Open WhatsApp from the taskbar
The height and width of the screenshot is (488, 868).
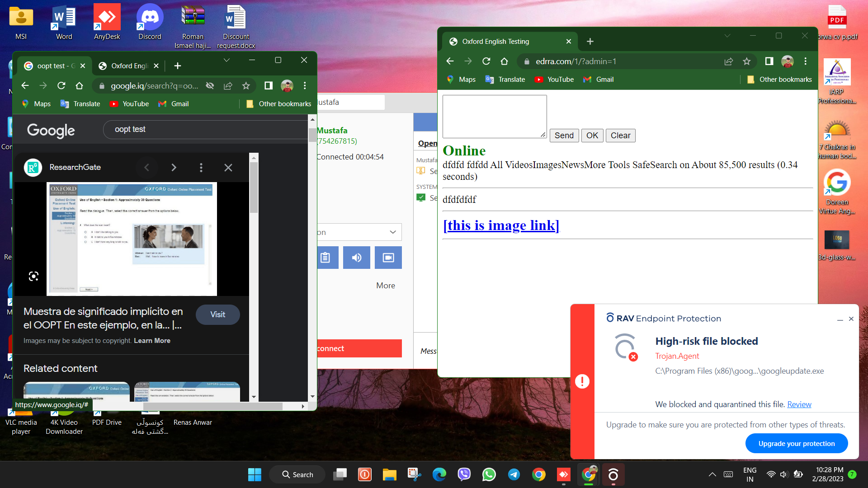pyautogui.click(x=489, y=474)
